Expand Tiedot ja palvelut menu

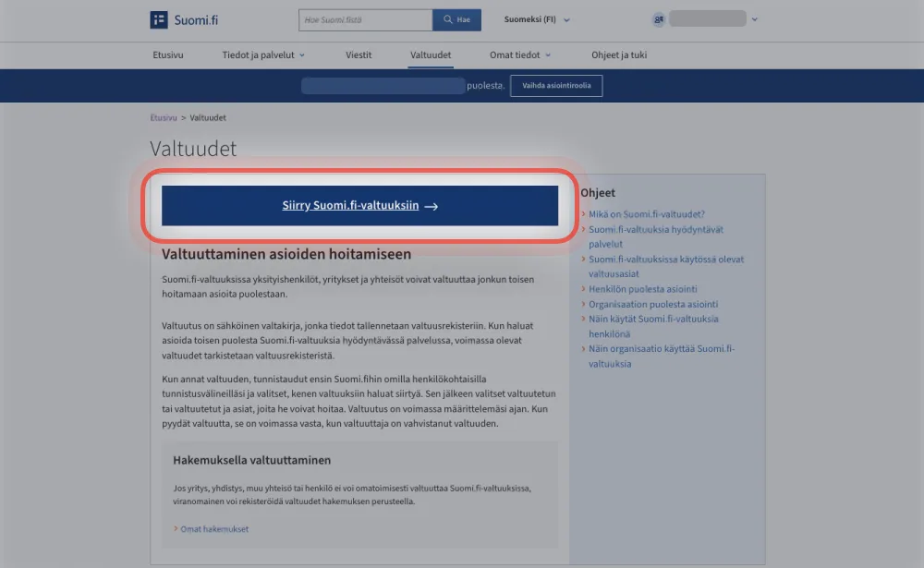[263, 54]
